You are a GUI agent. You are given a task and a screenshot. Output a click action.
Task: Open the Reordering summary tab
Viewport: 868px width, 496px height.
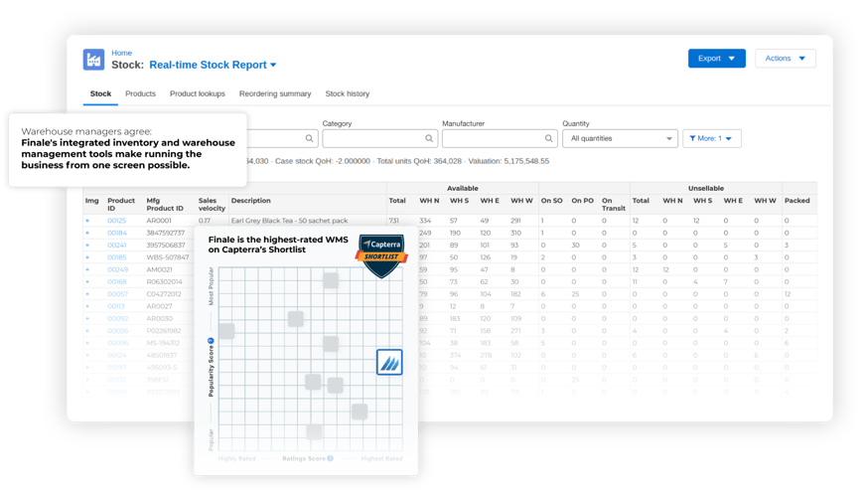(275, 93)
